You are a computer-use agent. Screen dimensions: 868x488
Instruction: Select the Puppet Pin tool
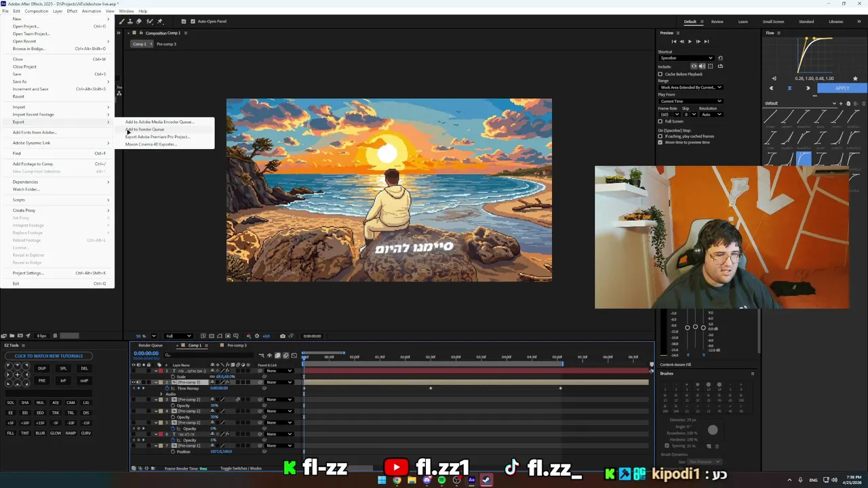(160, 21)
